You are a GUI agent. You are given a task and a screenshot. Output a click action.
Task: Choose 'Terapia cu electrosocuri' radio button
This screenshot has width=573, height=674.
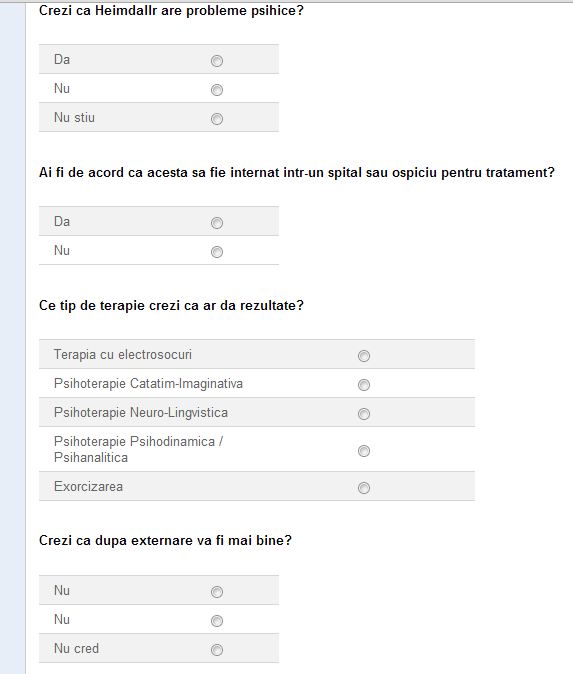click(364, 356)
